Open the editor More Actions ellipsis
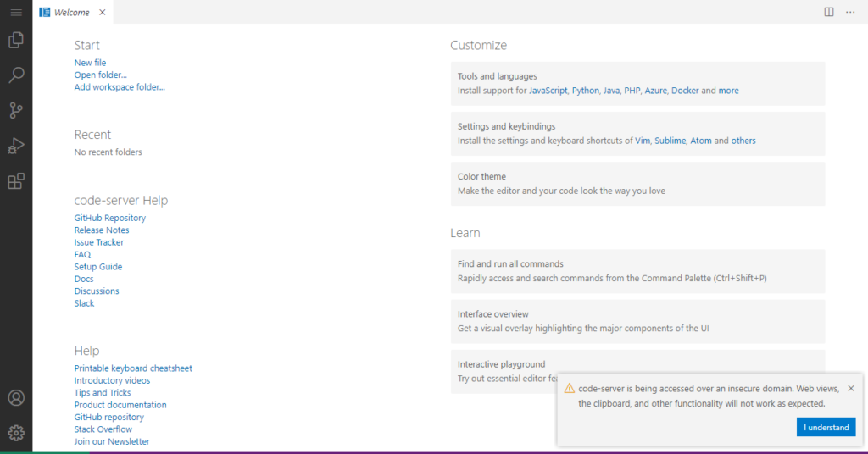The width and height of the screenshot is (868, 454). click(x=850, y=12)
